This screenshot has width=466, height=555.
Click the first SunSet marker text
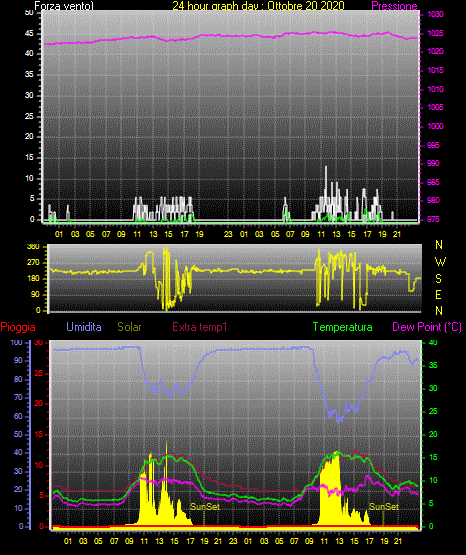205,507
